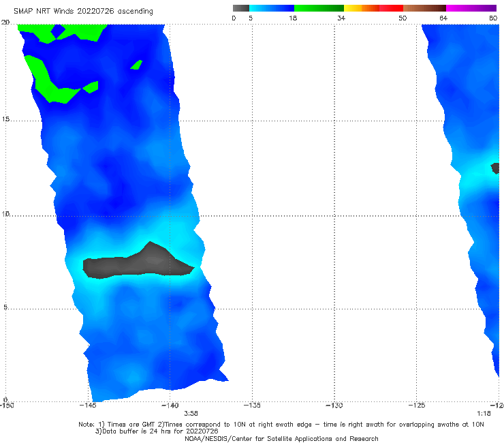Click the longitude label '-140'

pos(170,406)
